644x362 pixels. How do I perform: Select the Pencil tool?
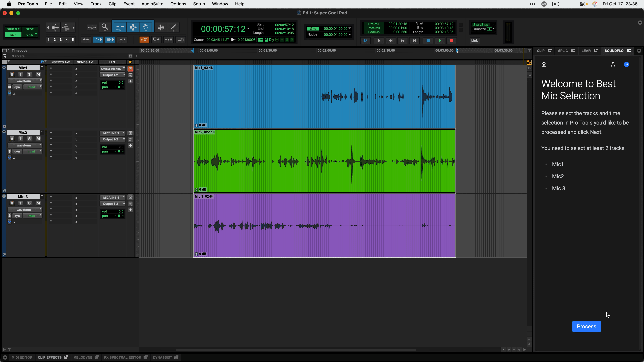[x=173, y=27]
